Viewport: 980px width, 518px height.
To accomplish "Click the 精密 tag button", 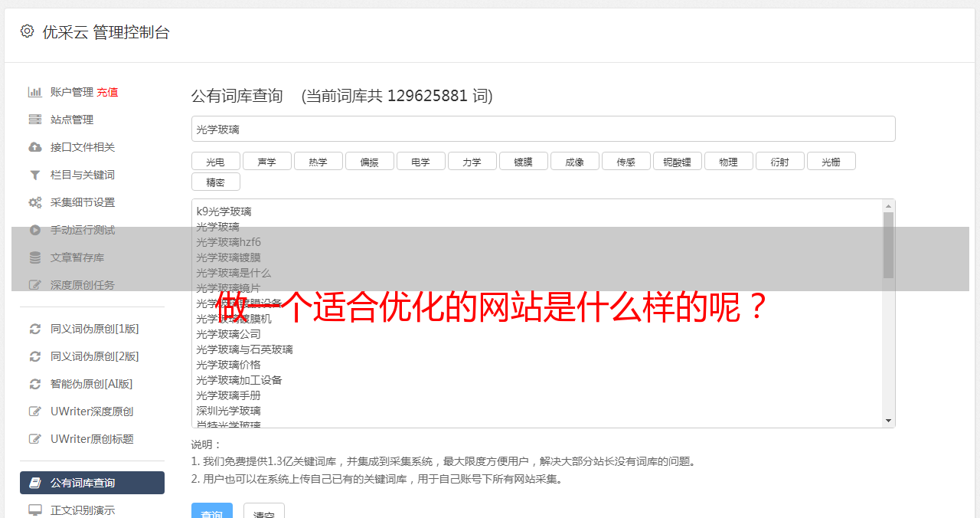I will click(215, 182).
